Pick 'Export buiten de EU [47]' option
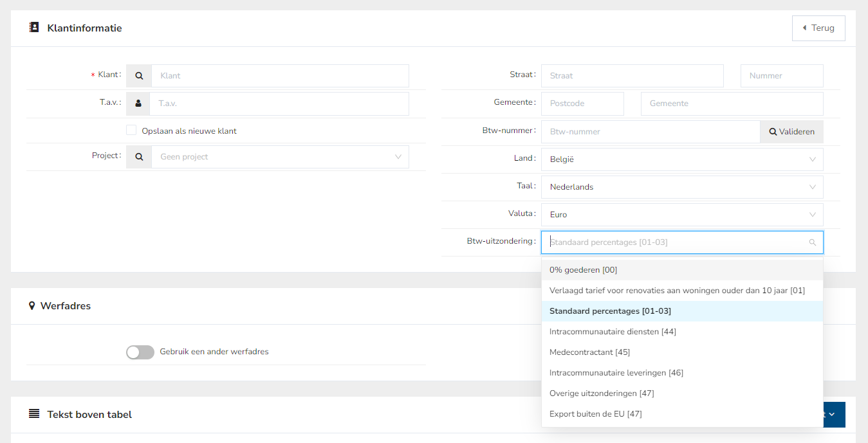868x443 pixels. (595, 414)
